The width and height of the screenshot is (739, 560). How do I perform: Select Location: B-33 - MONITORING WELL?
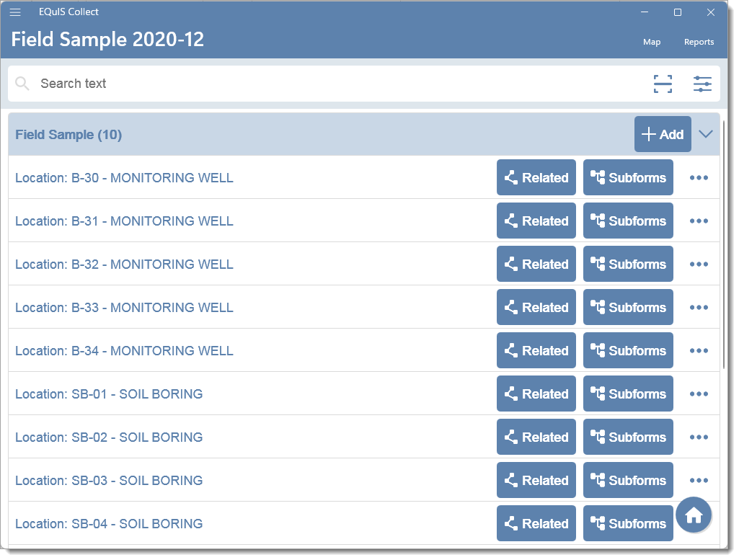coord(125,308)
